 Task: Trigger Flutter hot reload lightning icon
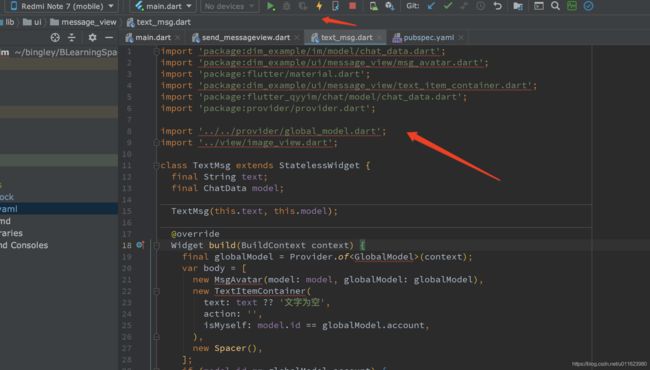pyautogui.click(x=319, y=6)
